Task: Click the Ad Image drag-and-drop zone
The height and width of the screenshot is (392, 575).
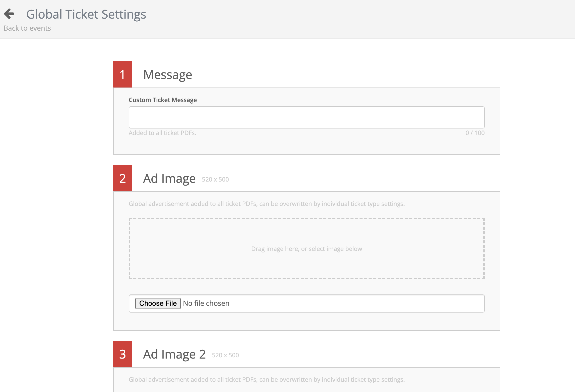Action: pyautogui.click(x=306, y=248)
